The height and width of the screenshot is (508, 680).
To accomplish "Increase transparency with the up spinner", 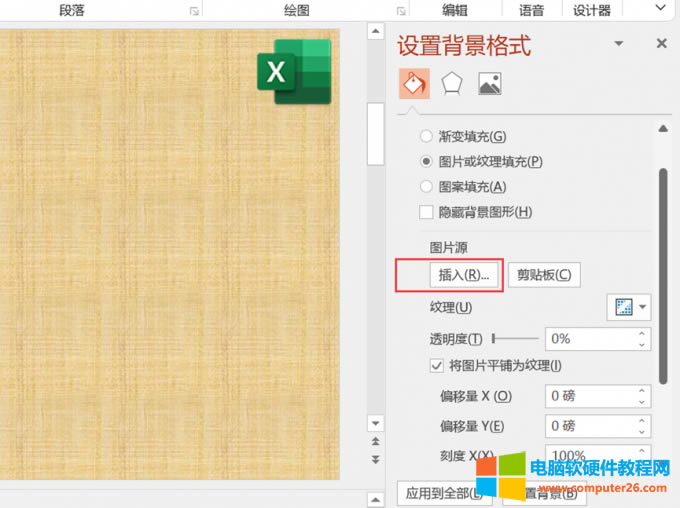I will click(642, 333).
